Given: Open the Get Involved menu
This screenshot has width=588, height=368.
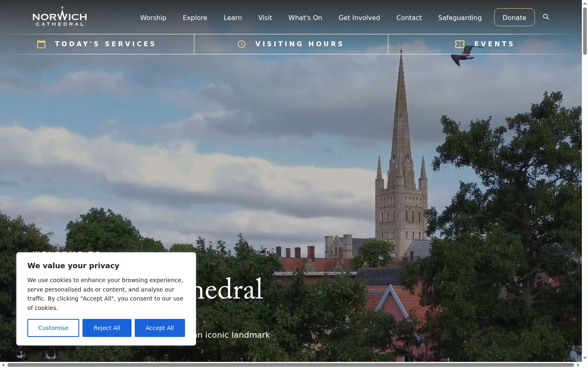Looking at the screenshot, I should (359, 18).
